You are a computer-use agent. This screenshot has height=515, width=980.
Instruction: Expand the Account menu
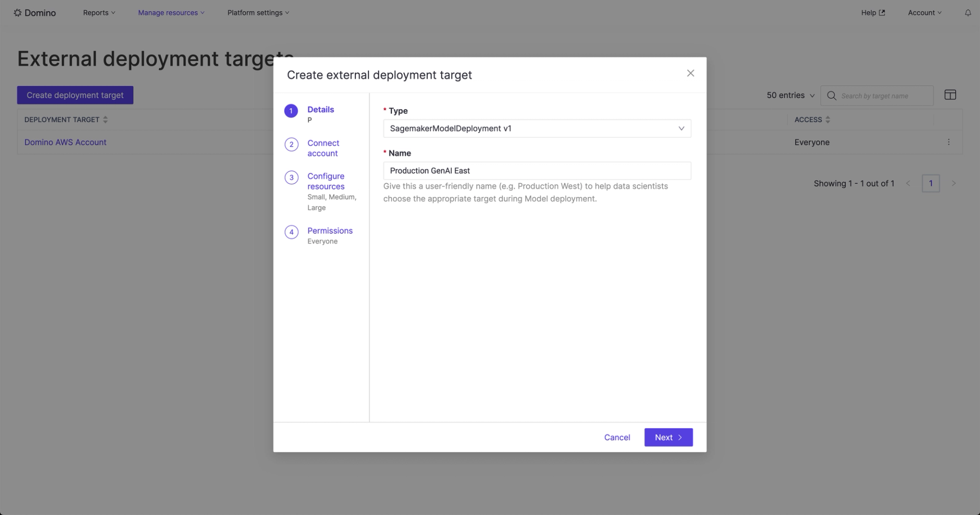924,13
